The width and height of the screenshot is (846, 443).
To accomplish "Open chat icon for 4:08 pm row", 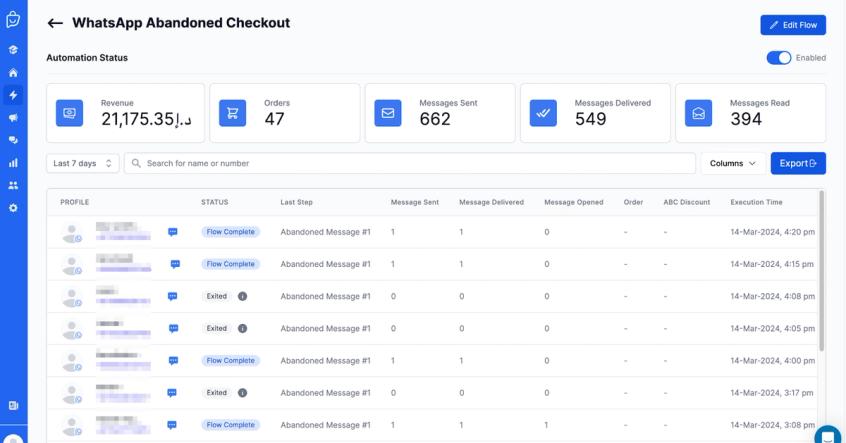I will [173, 296].
